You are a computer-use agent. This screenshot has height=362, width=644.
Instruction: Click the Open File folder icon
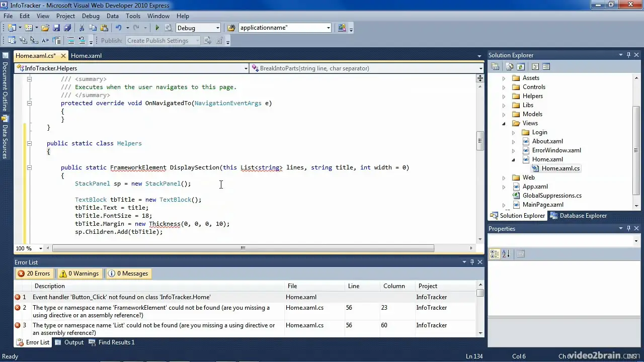(45, 28)
